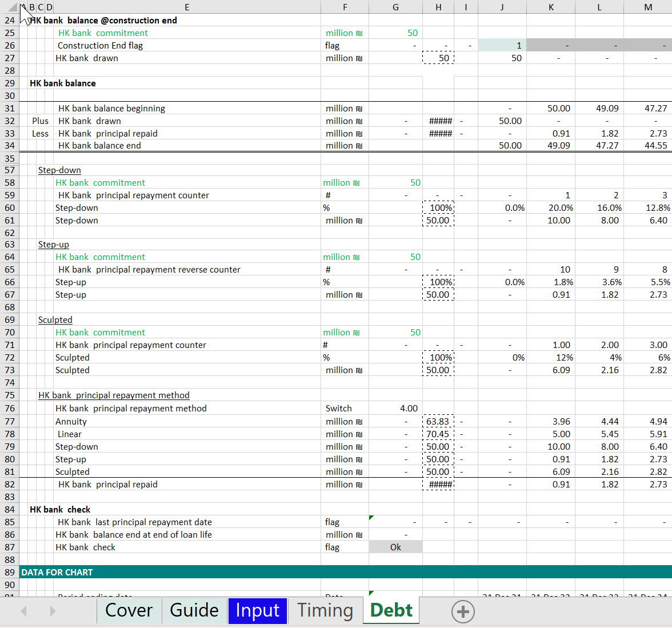Image resolution: width=672 pixels, height=628 pixels.
Task: Click the 'Annuity' row label
Action: click(x=71, y=421)
